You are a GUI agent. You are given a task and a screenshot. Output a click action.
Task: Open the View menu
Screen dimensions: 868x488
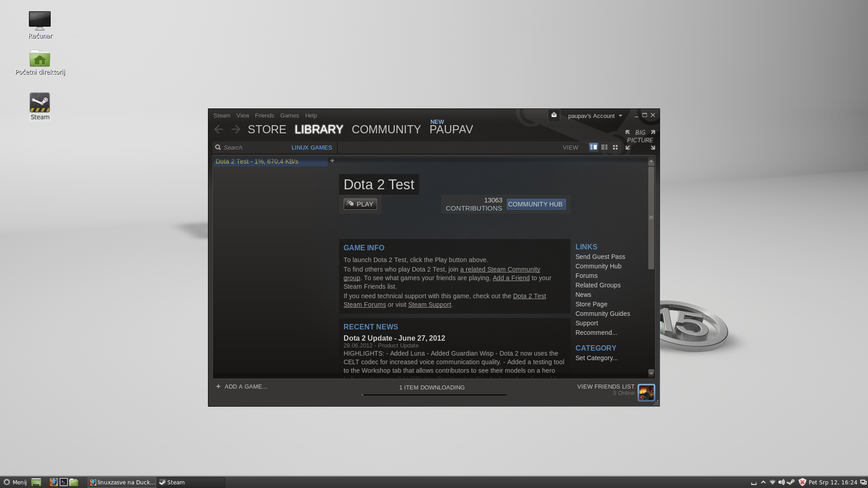point(243,116)
